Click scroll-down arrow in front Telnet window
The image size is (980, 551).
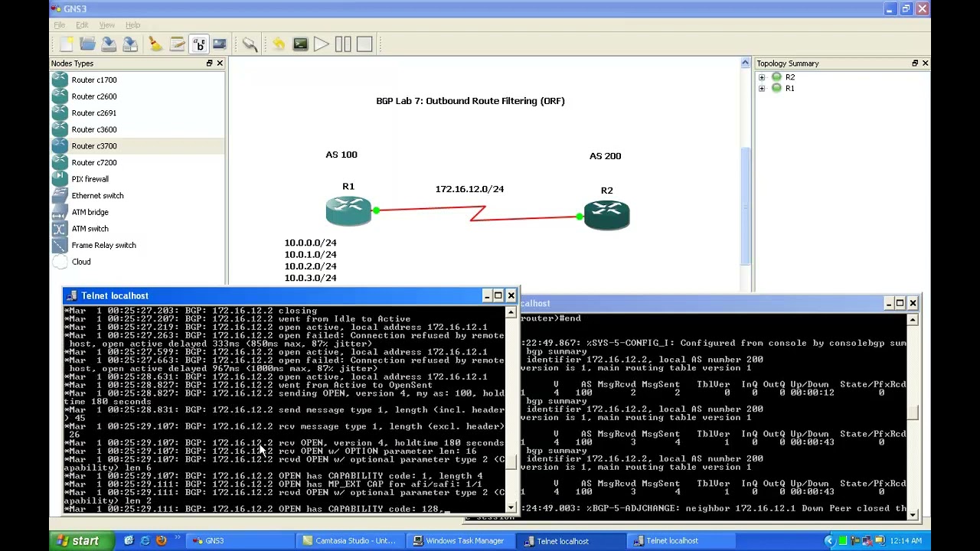(511, 507)
